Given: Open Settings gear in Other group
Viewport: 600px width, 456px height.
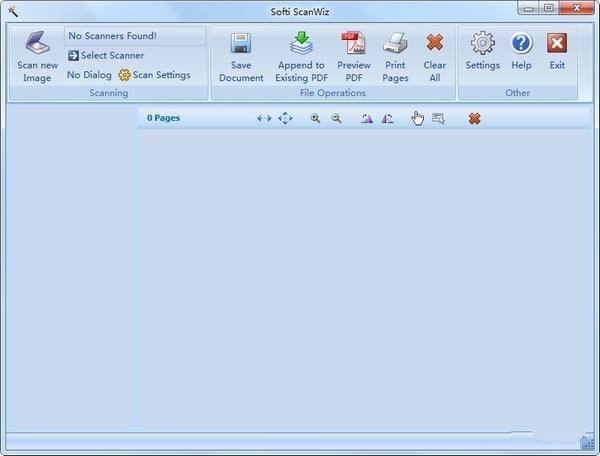Looking at the screenshot, I should (x=483, y=43).
